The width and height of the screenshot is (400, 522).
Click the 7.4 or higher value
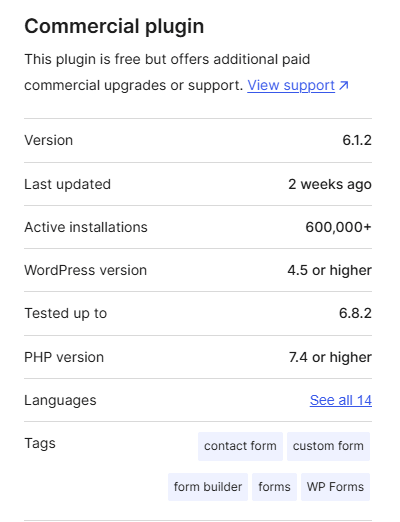[x=330, y=357]
